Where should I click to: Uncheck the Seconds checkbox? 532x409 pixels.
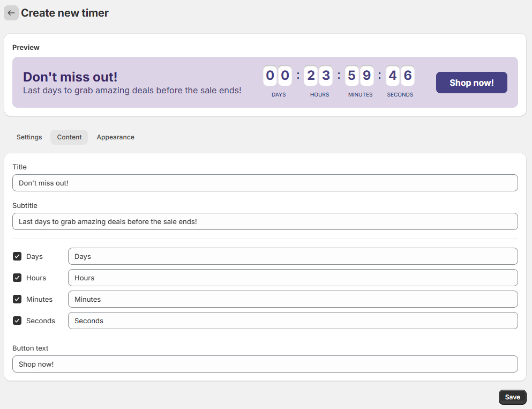[17, 321]
